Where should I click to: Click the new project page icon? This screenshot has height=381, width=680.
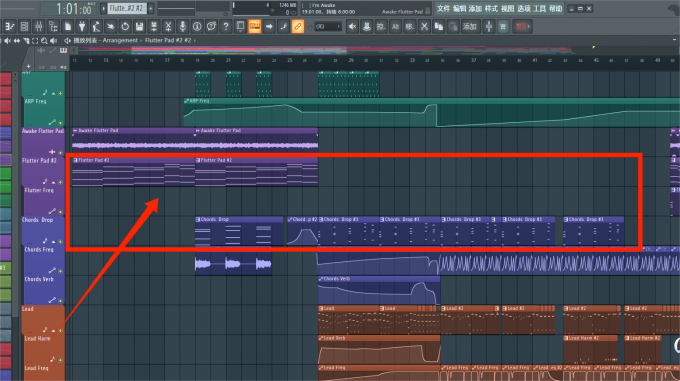coord(68,26)
